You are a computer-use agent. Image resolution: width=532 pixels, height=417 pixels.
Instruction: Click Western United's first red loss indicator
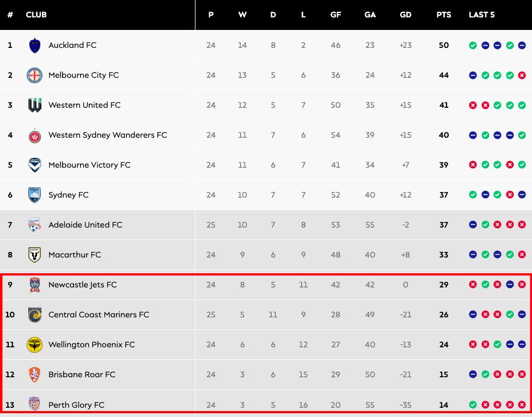tap(473, 105)
